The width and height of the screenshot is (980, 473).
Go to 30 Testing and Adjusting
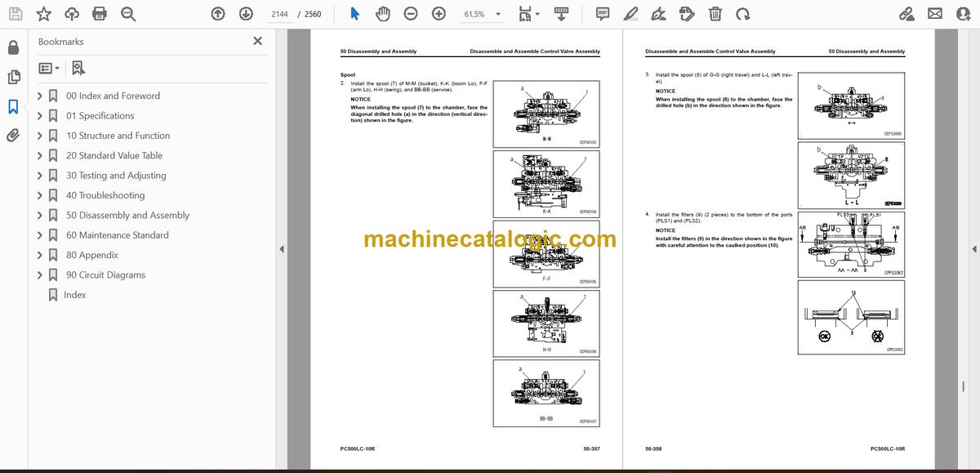[x=115, y=176]
